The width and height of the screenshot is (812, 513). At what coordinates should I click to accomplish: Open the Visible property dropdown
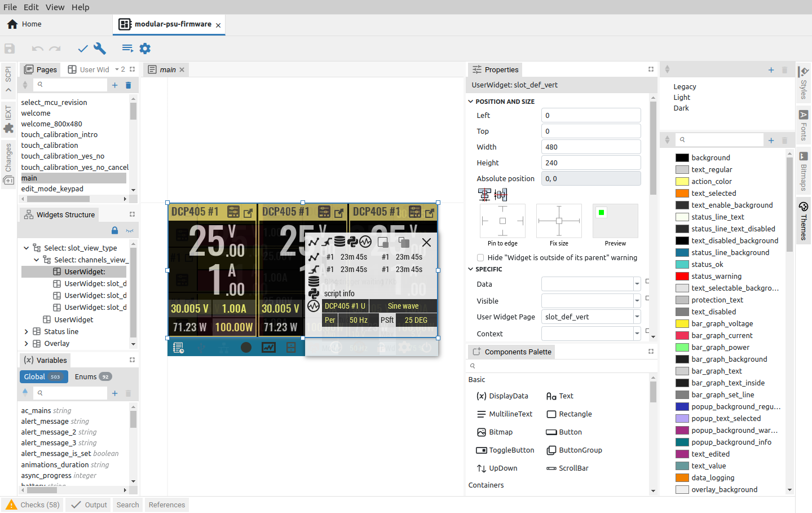pyautogui.click(x=637, y=301)
